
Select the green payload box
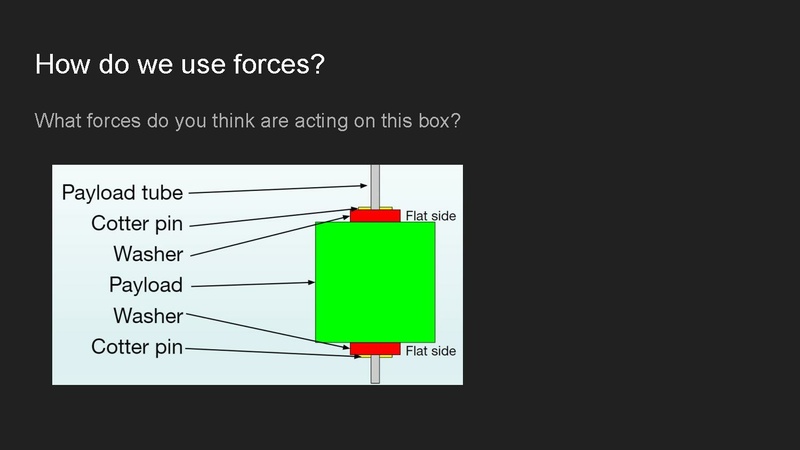375,282
